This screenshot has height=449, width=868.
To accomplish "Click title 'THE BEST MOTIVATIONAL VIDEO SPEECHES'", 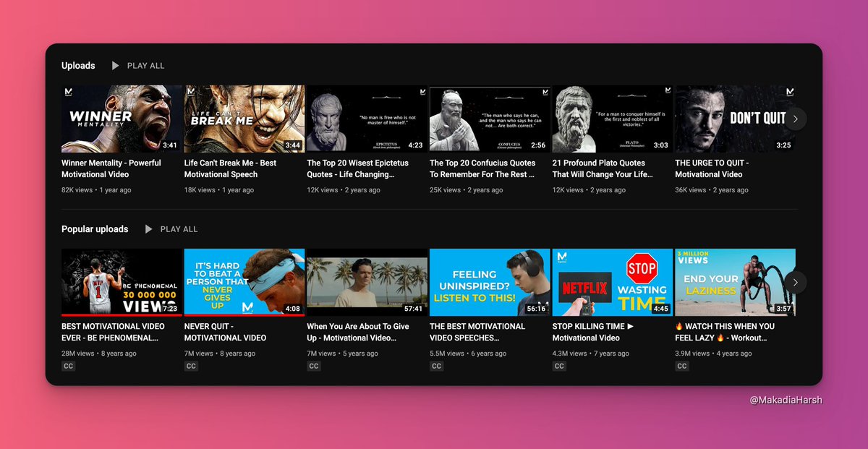I will click(477, 332).
